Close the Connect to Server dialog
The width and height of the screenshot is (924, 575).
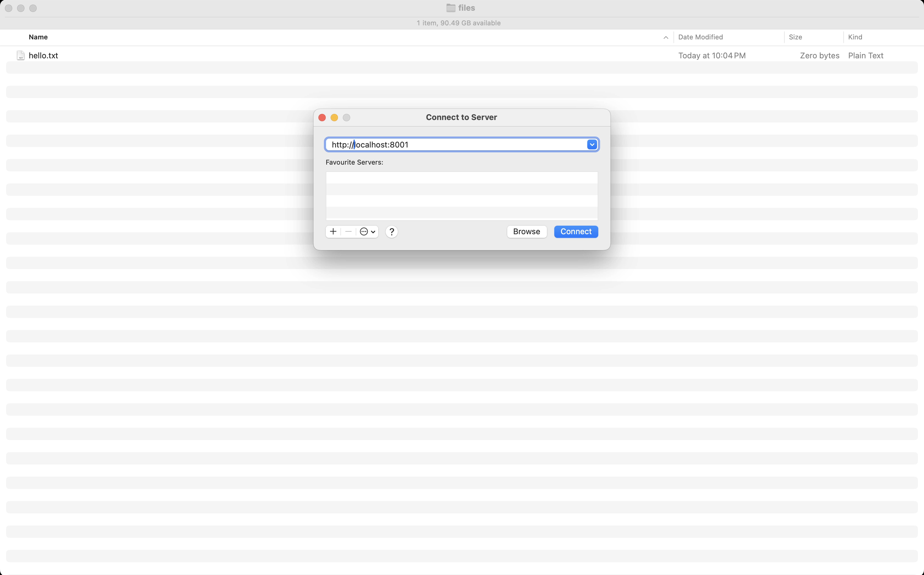[x=322, y=118]
